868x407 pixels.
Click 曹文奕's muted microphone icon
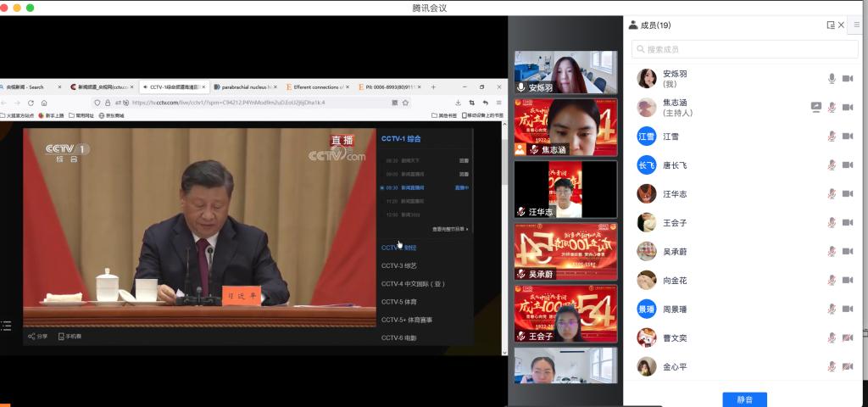coord(832,337)
